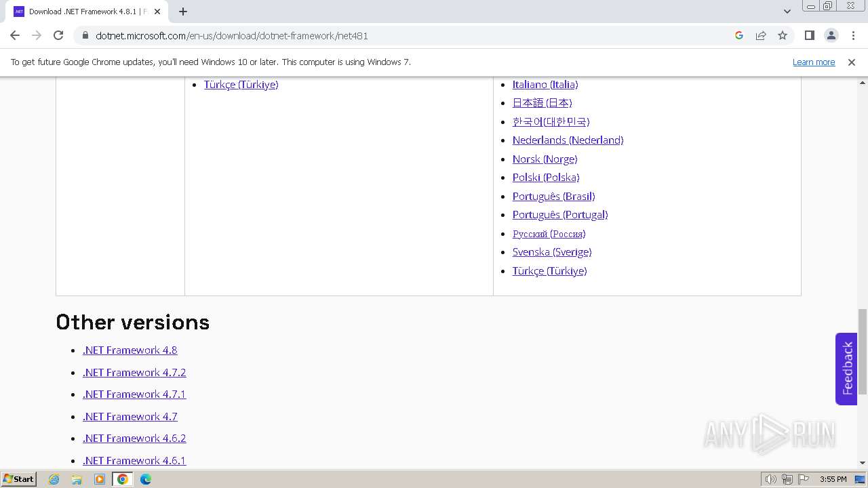Open Norsk (Norge) language pack
Image resolution: width=868 pixels, height=488 pixels.
(x=545, y=159)
